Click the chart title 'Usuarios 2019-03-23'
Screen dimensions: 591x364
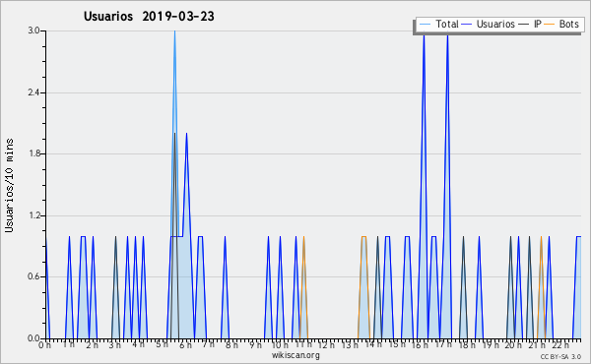tap(149, 17)
